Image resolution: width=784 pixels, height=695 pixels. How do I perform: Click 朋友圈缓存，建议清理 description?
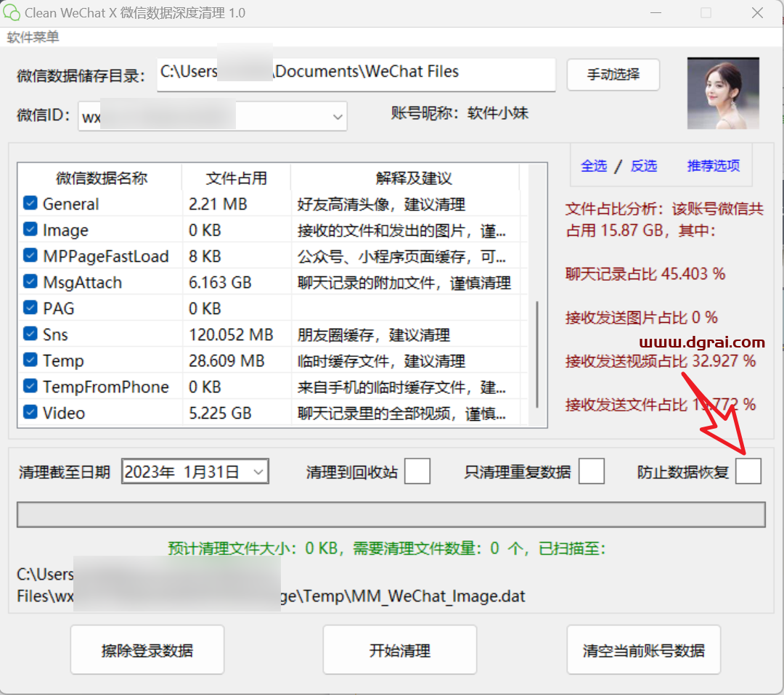click(374, 334)
